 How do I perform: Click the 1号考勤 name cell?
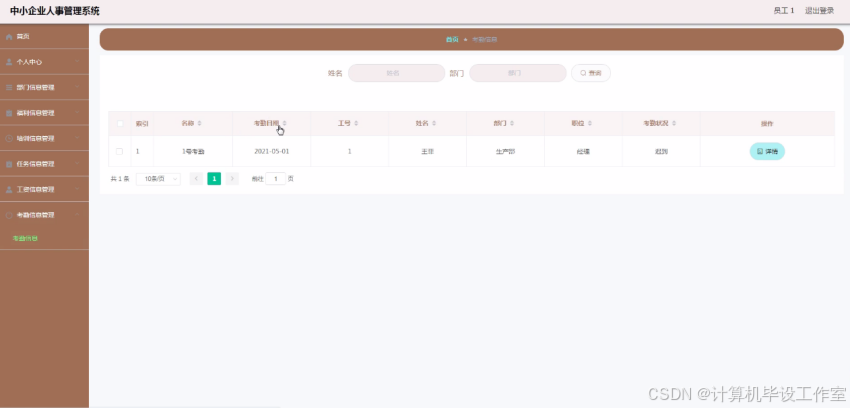(193, 151)
